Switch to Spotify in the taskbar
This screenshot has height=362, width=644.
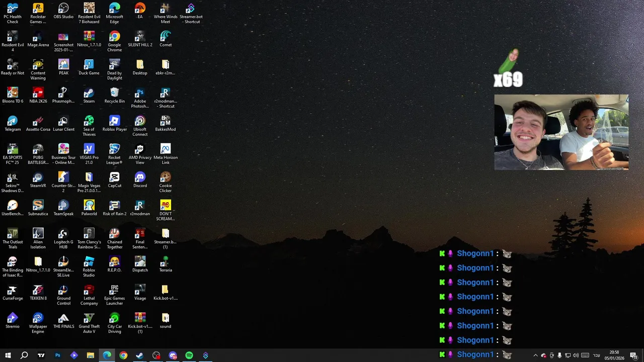click(x=189, y=355)
